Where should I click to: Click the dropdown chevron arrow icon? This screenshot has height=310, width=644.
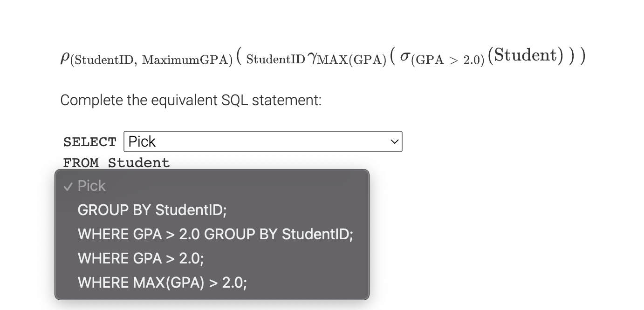(394, 142)
